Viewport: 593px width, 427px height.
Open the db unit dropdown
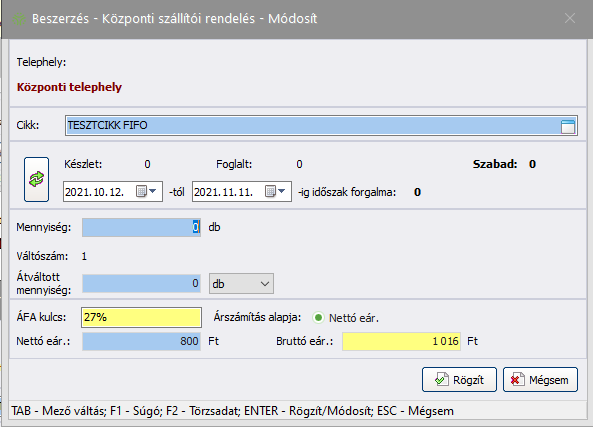click(x=241, y=284)
